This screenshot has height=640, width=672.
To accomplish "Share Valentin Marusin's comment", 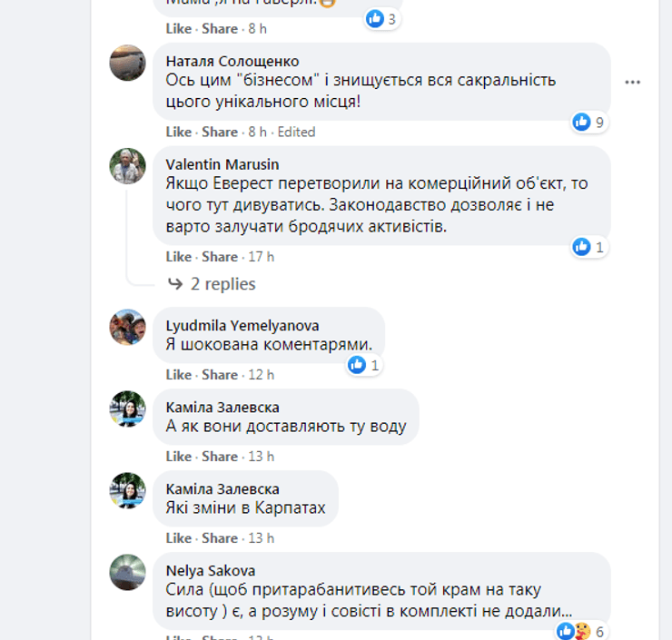I will click(220, 257).
